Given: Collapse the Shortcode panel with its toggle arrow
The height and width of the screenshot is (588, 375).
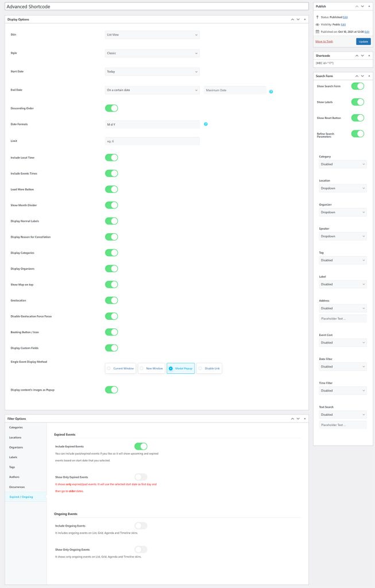Looking at the screenshot, I should click(x=369, y=56).
